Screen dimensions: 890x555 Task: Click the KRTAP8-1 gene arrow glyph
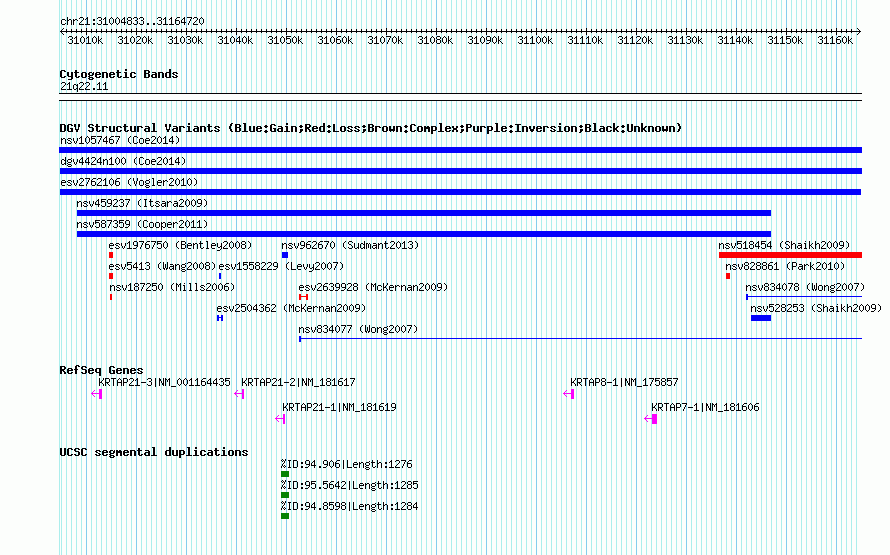[x=569, y=394]
